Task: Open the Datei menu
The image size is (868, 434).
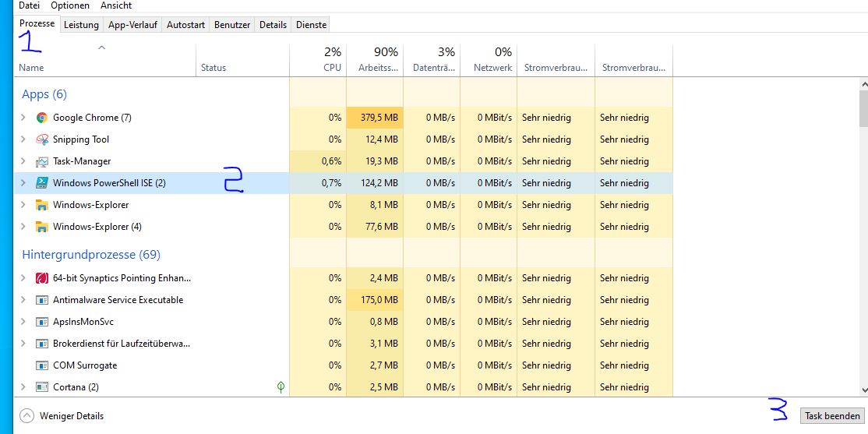Action: click(30, 5)
